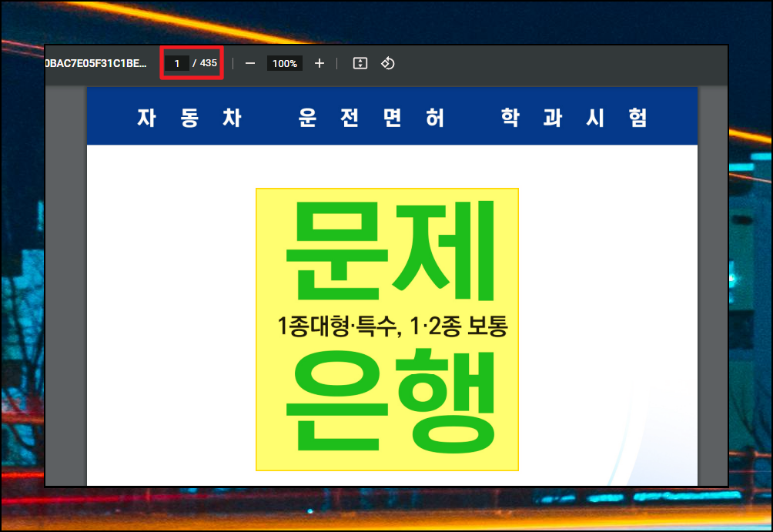This screenshot has height=532, width=773.
Task: Select the current page number field
Action: point(177,64)
